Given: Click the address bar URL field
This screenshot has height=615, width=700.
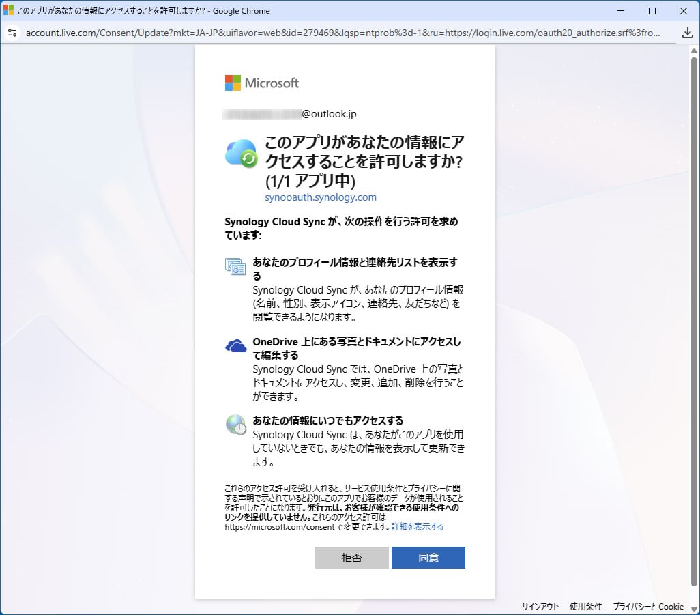Looking at the screenshot, I should (x=341, y=33).
